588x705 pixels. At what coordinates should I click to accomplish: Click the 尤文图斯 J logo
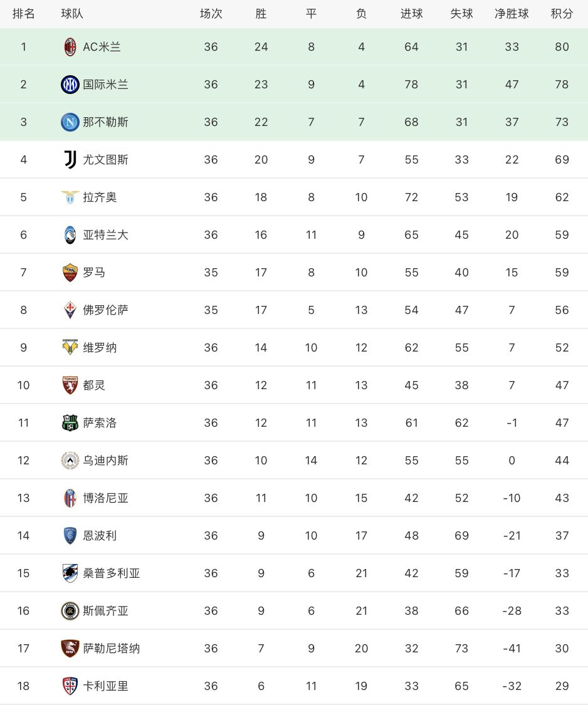coord(70,160)
